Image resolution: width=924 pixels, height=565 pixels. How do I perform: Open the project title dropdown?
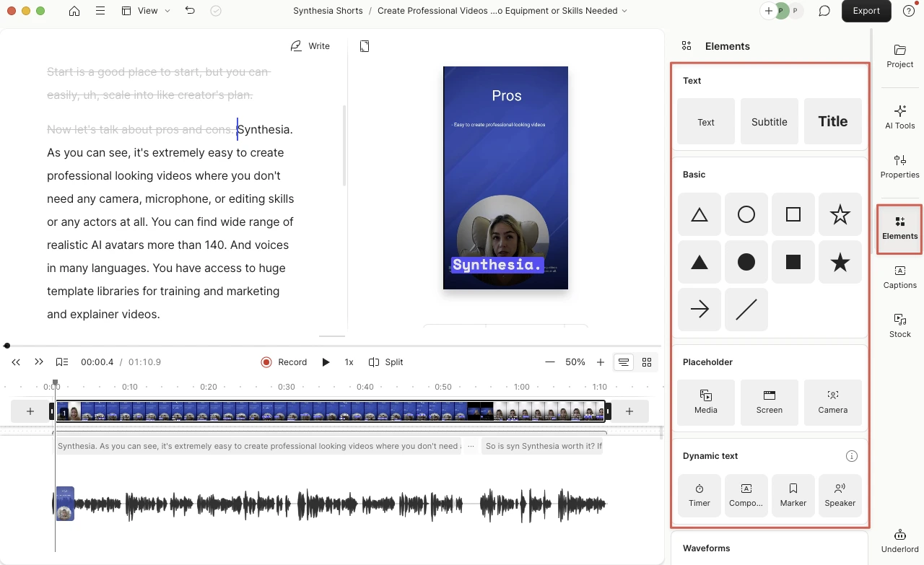(502, 11)
